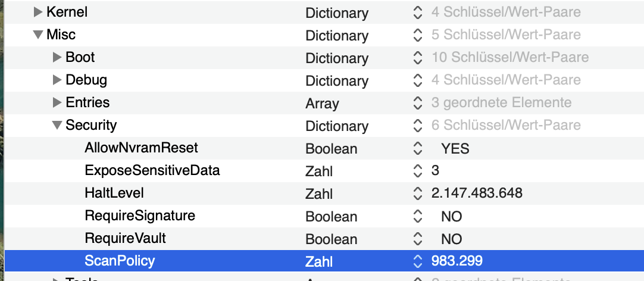Open type stepper for RequireVault
The height and width of the screenshot is (281, 644).
click(x=417, y=239)
